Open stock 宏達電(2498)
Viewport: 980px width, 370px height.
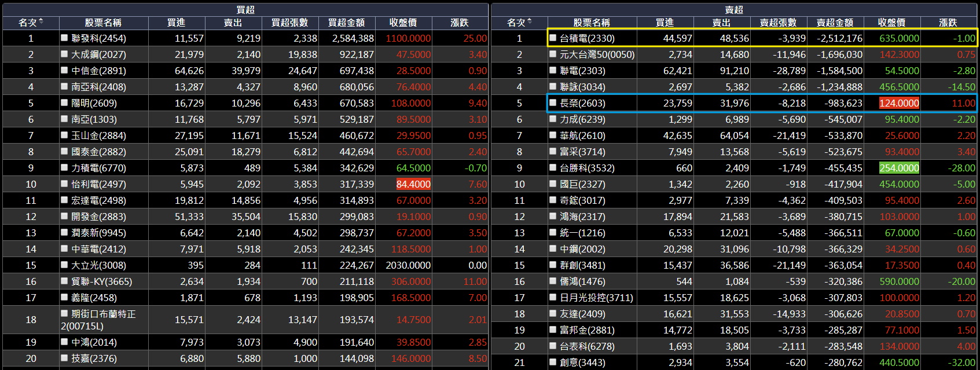[98, 200]
